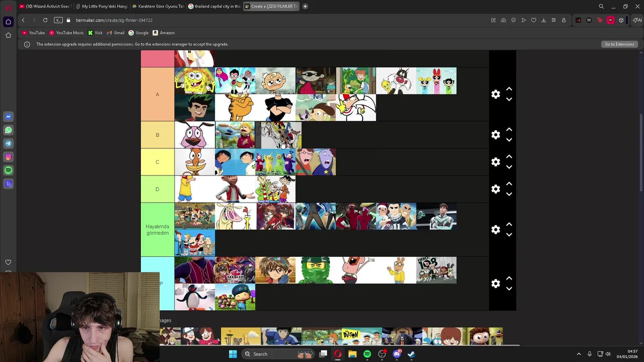
Task: Open settings gear for tier D
Action: point(496,189)
